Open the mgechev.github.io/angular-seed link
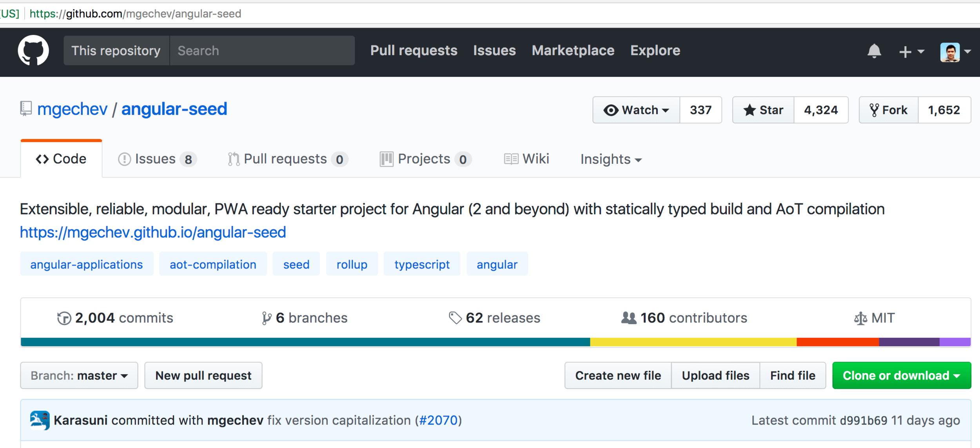 [153, 232]
